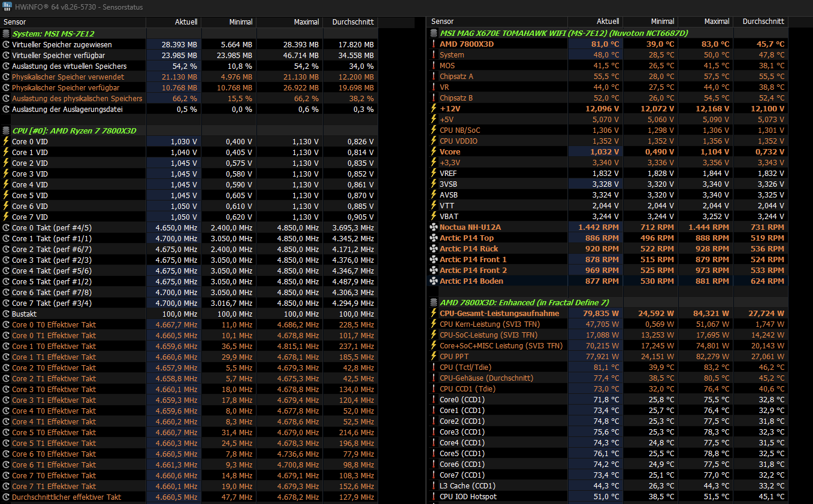Click the thermometer icon beside Chipsatz A
Image resolution: width=813 pixels, height=504 pixels.
pyautogui.click(x=434, y=77)
